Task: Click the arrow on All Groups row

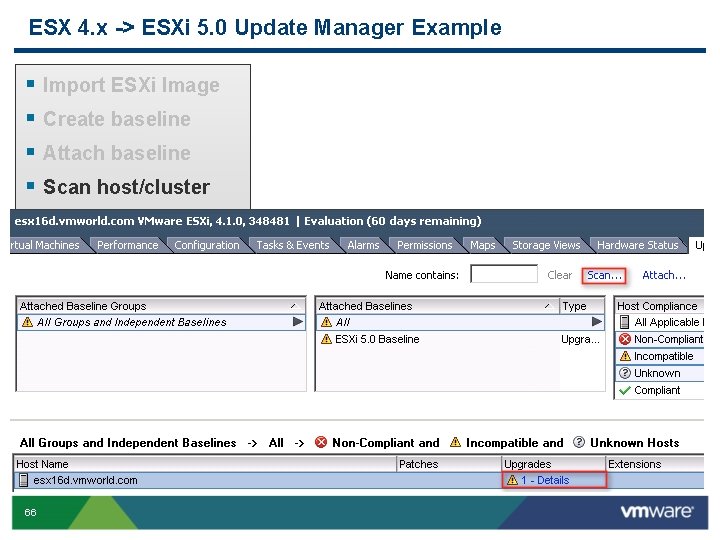Action: [298, 322]
